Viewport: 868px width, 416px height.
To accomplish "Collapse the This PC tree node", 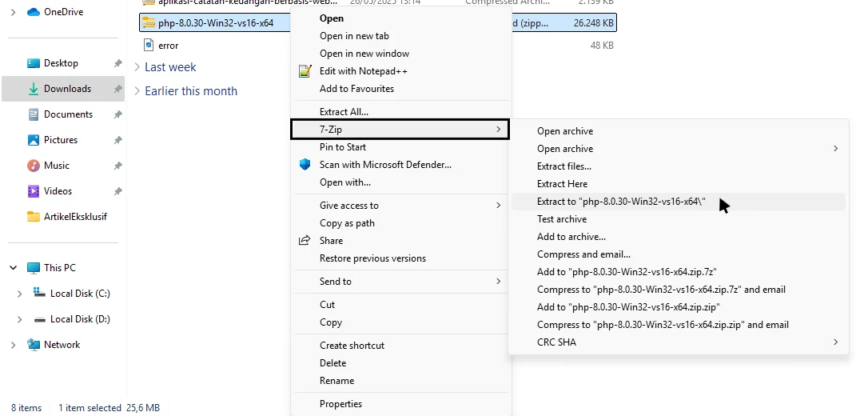I will pos(14,267).
